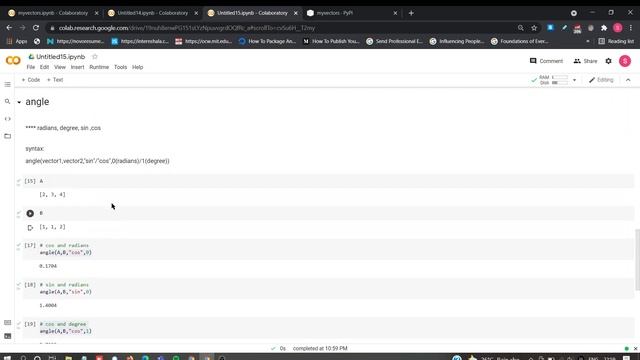Bookmark this page with the star icon
The height and width of the screenshot is (360, 640).
[x=534, y=28]
